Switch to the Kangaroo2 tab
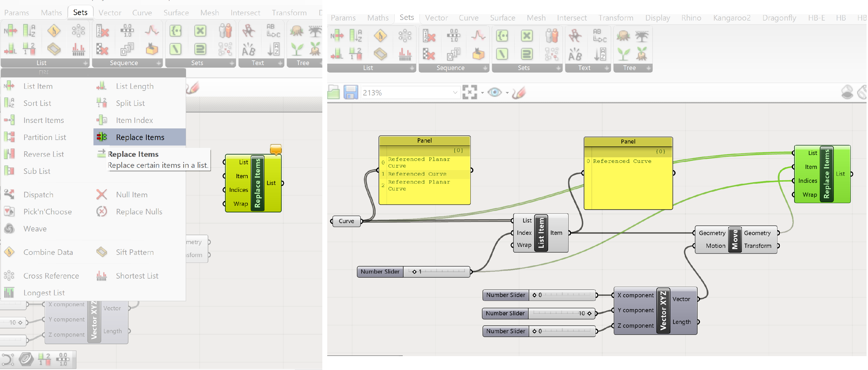The width and height of the screenshot is (868, 370). tap(731, 18)
